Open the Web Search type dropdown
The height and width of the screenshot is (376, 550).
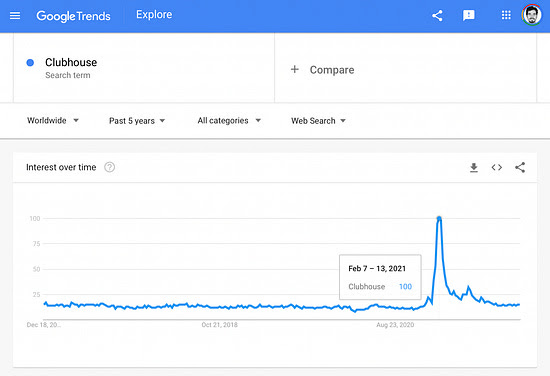tap(318, 121)
